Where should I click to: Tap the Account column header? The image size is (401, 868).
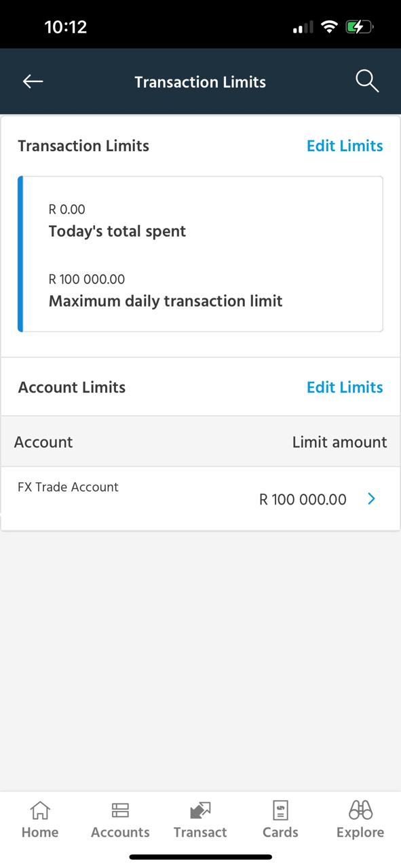click(x=43, y=442)
